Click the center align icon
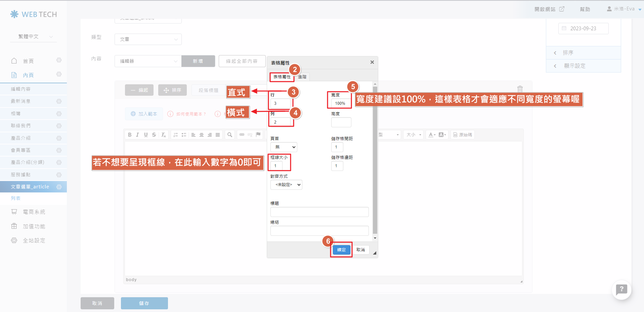Screen dimensions: 644x312 coord(202,135)
